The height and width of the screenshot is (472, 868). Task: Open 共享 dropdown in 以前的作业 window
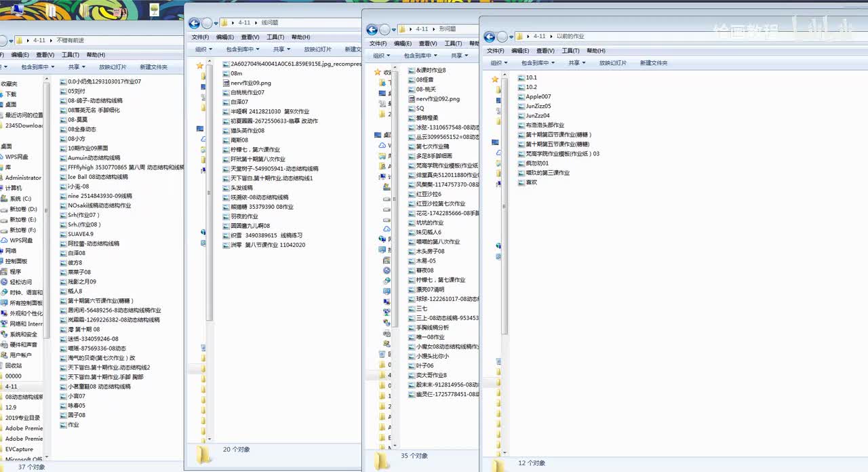(x=577, y=63)
